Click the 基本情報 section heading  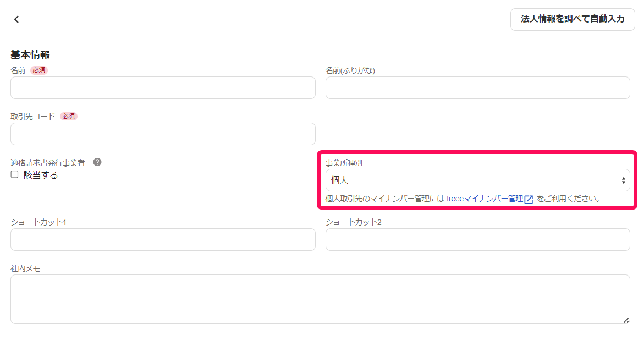tap(30, 54)
